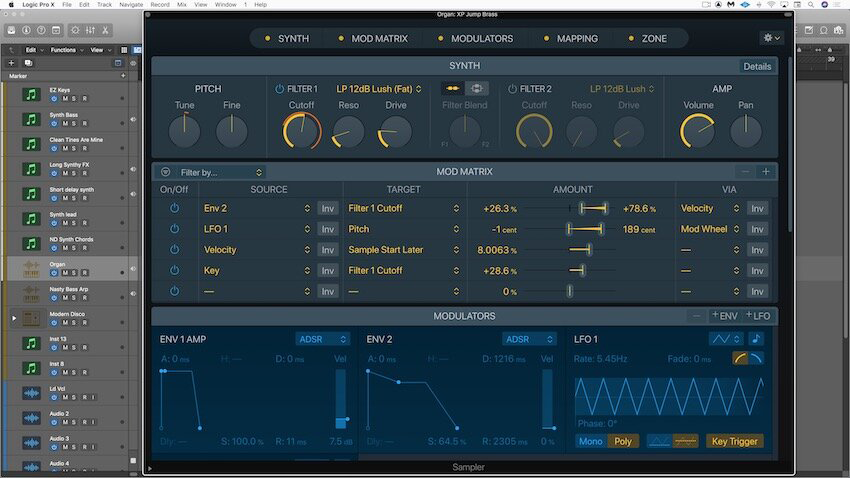Click the Mod Matrix filter circle icon
Screen dimensions: 850x478
(165, 172)
